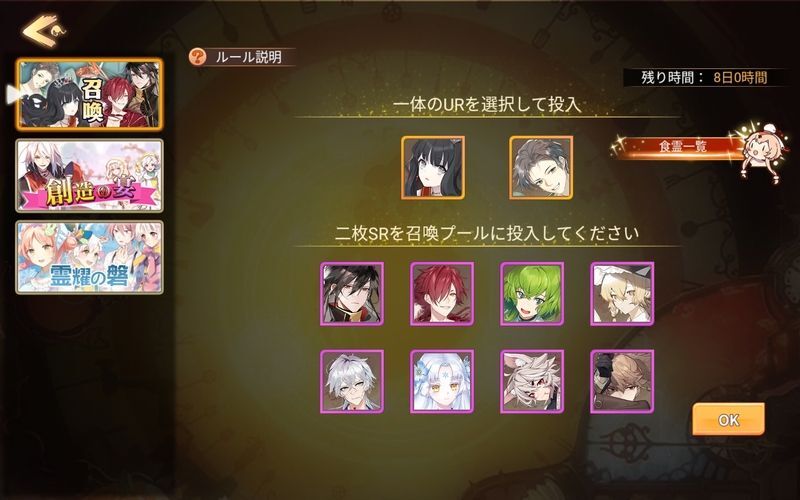Tap the chibi mascot beside 食霊一覧
This screenshot has height=500, width=800.
(x=762, y=151)
